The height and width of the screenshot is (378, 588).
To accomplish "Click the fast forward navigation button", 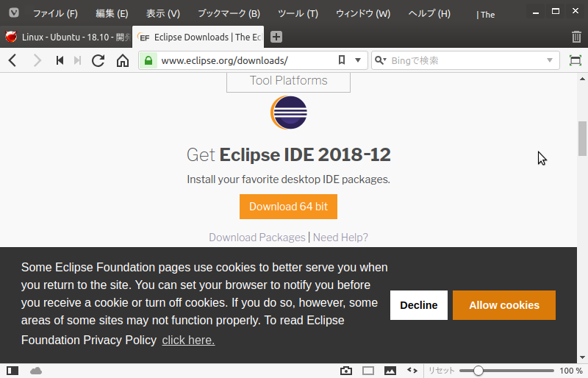I will coord(77,60).
